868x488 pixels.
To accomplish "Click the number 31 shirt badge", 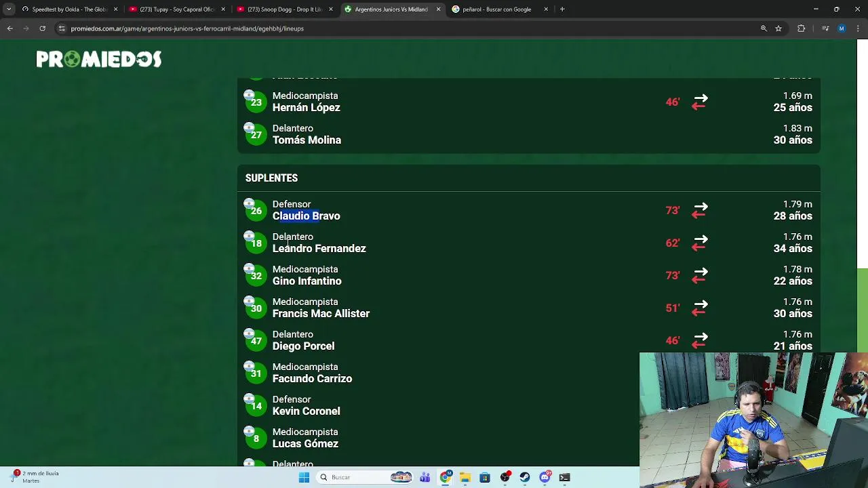I will (x=256, y=373).
